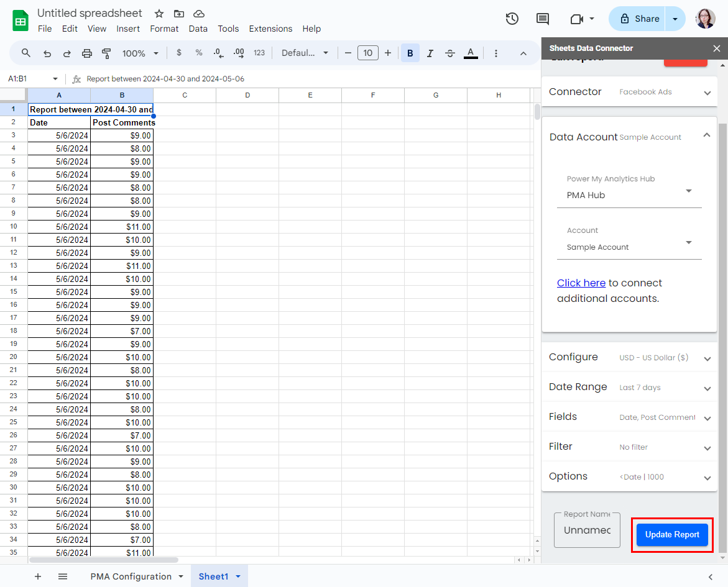Click the Update Report button
This screenshot has width=728, height=587.
(672, 534)
